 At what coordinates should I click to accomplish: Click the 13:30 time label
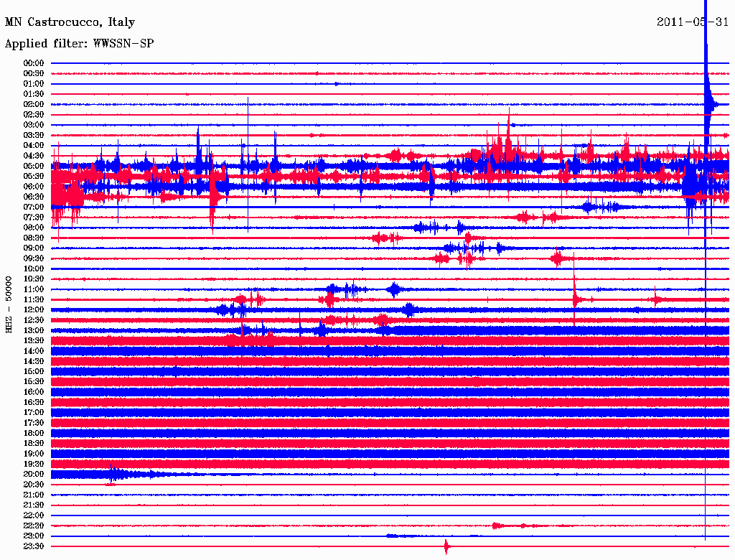click(34, 341)
